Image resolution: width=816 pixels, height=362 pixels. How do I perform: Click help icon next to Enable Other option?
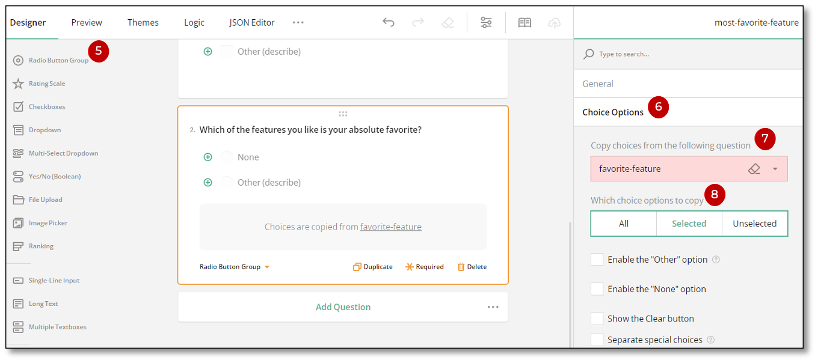point(716,260)
